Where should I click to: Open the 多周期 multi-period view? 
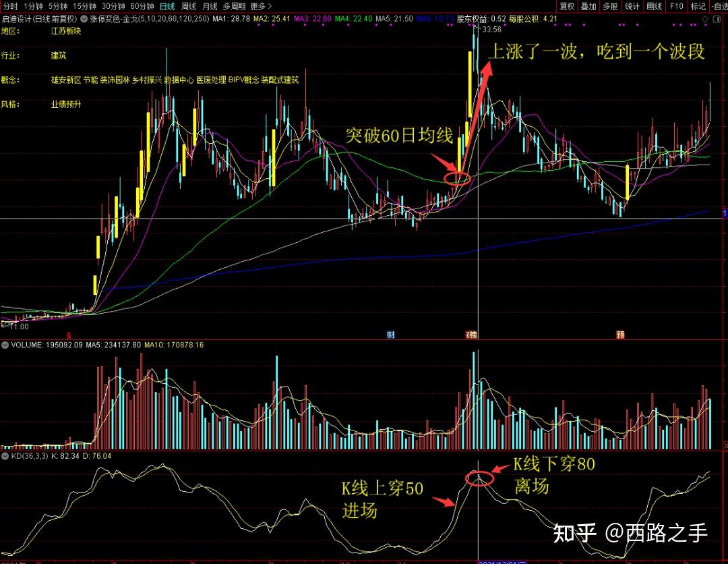pos(234,6)
